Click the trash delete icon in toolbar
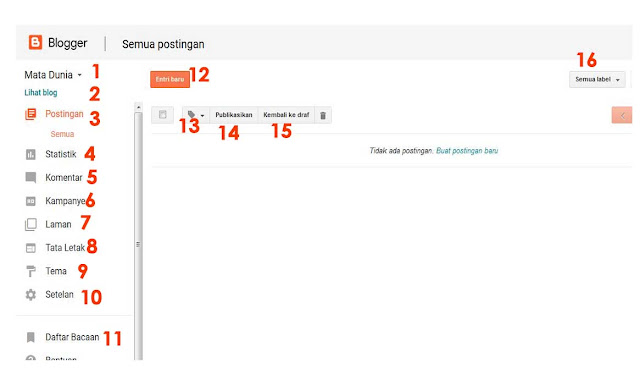Screen dimensions: 640x385 click(x=323, y=116)
